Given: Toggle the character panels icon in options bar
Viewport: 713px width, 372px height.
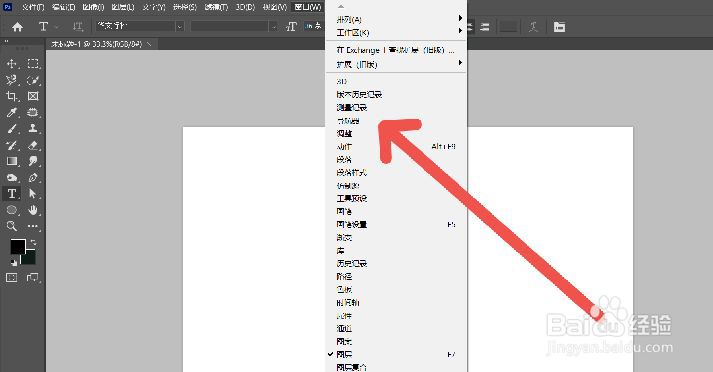Looking at the screenshot, I should [559, 27].
